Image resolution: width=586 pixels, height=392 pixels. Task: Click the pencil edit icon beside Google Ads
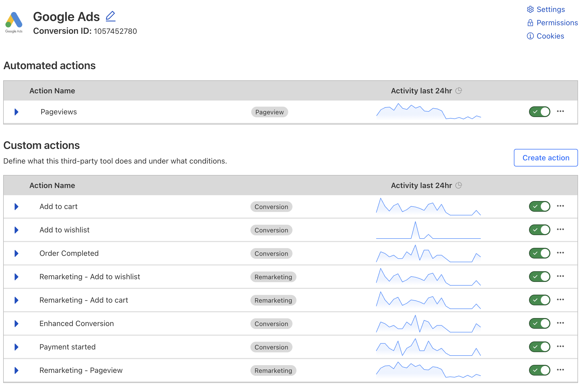click(x=110, y=16)
